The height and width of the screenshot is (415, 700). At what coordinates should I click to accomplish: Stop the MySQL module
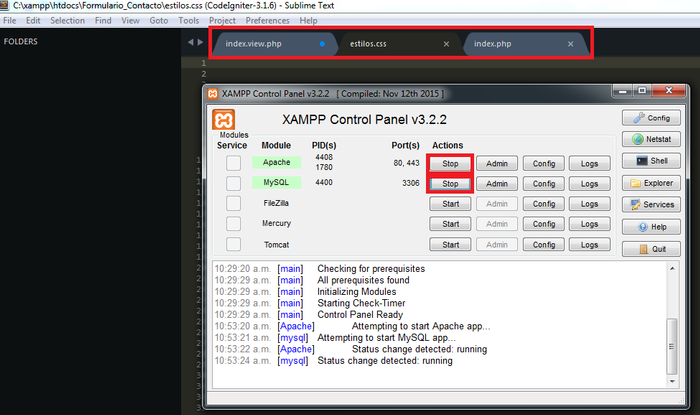[450, 184]
